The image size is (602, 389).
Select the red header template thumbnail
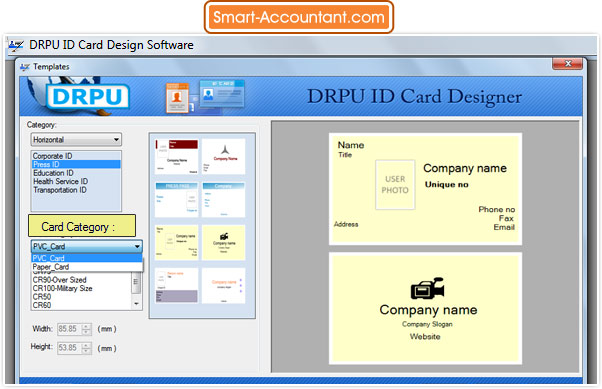click(177, 156)
